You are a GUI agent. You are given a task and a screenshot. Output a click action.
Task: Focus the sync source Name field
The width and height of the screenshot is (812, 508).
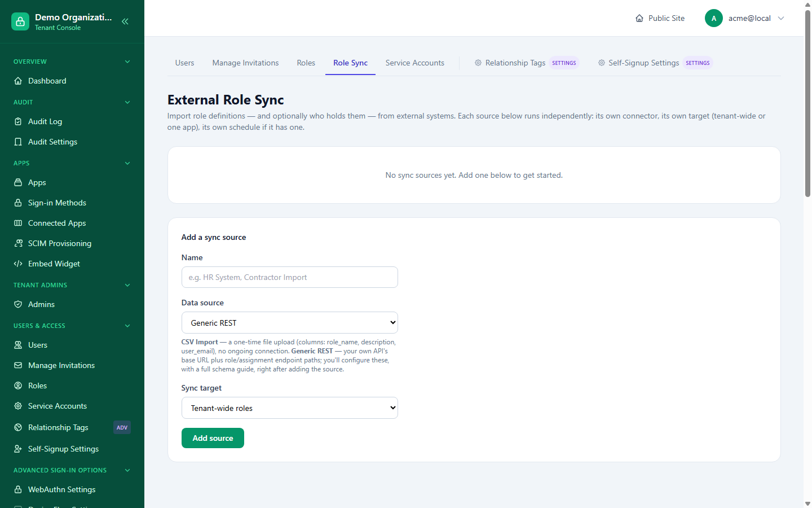(290, 277)
